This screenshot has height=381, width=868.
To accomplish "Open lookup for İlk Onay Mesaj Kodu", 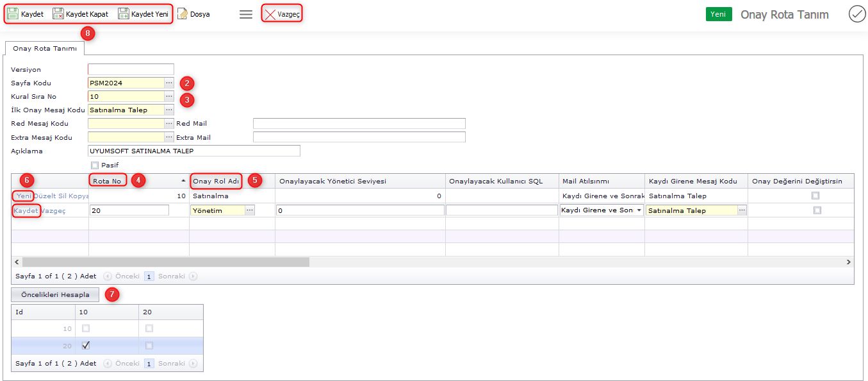I will pyautogui.click(x=169, y=110).
